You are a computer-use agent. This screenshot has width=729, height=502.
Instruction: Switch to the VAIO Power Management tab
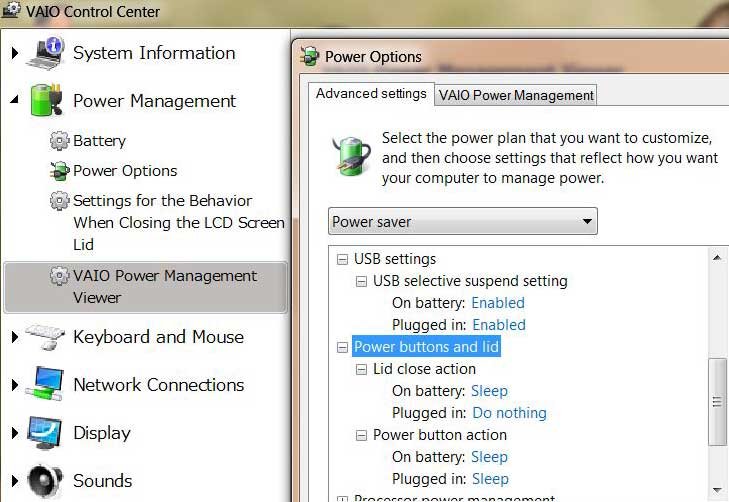pos(516,95)
